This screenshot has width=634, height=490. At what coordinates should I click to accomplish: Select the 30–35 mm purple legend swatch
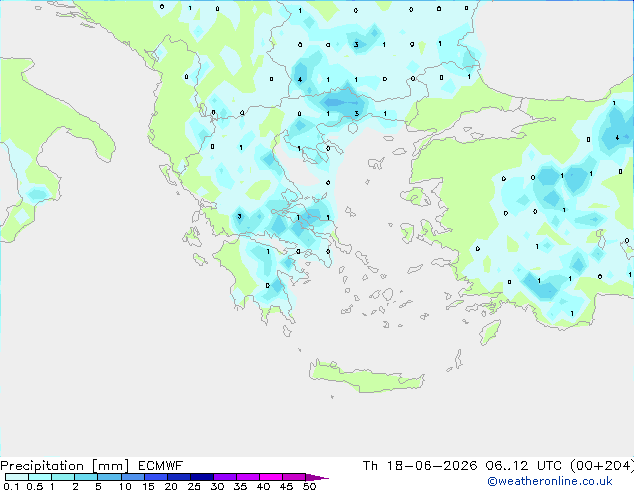[x=225, y=477]
